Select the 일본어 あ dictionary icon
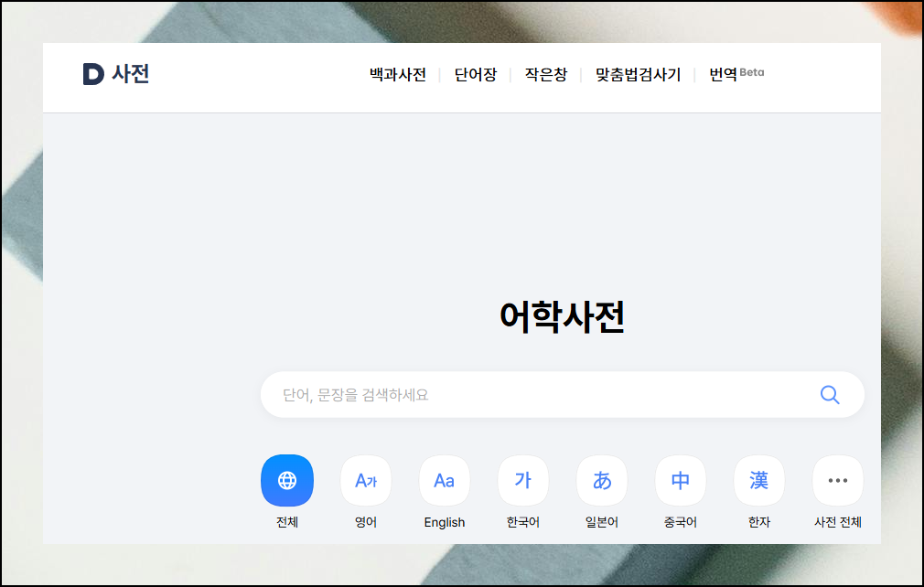The height and width of the screenshot is (587, 924). click(602, 480)
